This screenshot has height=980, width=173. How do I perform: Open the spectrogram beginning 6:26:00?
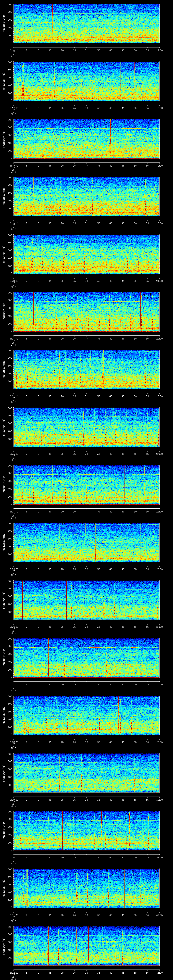[x=87, y=600]
